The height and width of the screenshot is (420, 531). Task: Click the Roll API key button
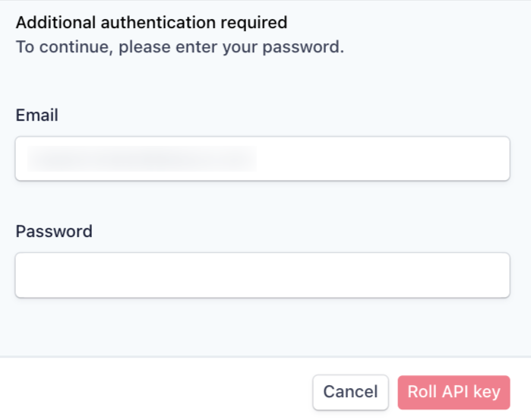(454, 392)
